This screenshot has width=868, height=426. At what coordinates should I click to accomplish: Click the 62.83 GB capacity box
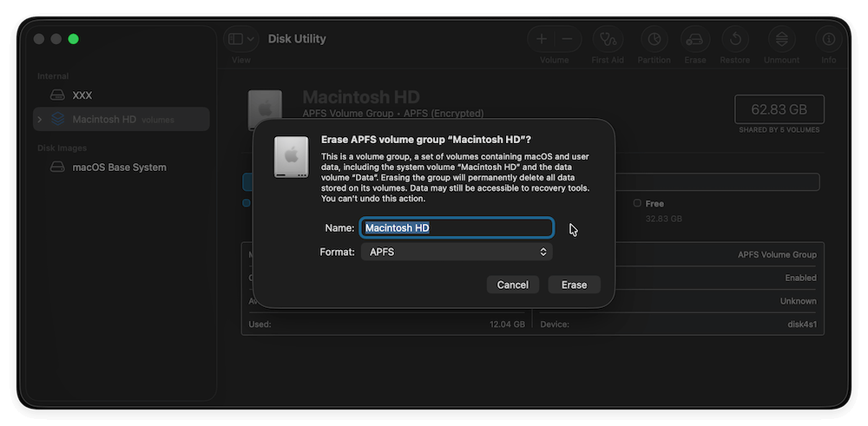[779, 109]
